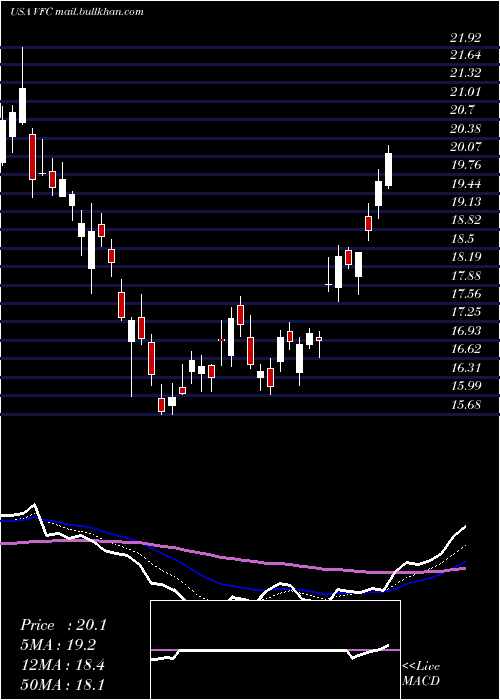Click the 21.32 price label

(465, 73)
